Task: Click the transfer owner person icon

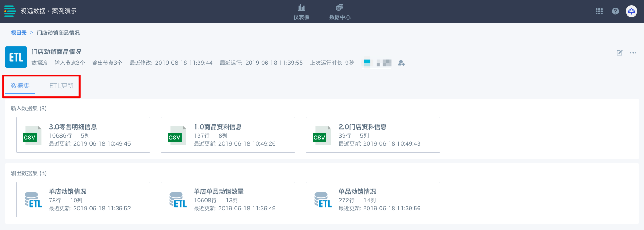Action: tap(402, 63)
